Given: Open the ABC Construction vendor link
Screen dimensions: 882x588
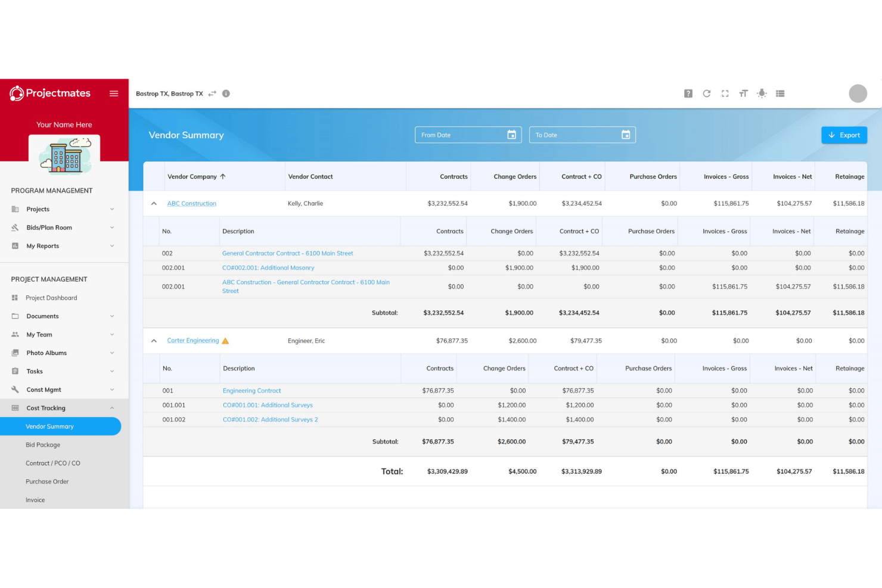Looking at the screenshot, I should click(x=192, y=204).
